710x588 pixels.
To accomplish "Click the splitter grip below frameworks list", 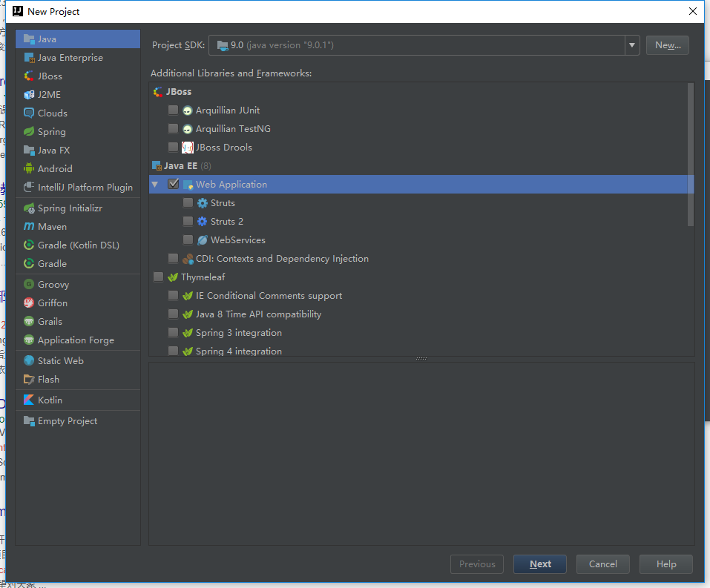I will (x=421, y=358).
